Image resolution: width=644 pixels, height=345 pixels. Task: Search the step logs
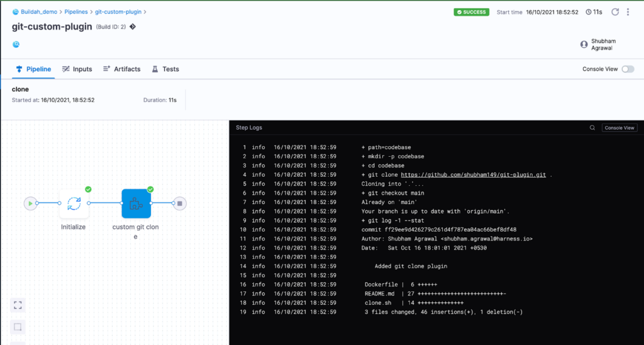[x=592, y=127]
